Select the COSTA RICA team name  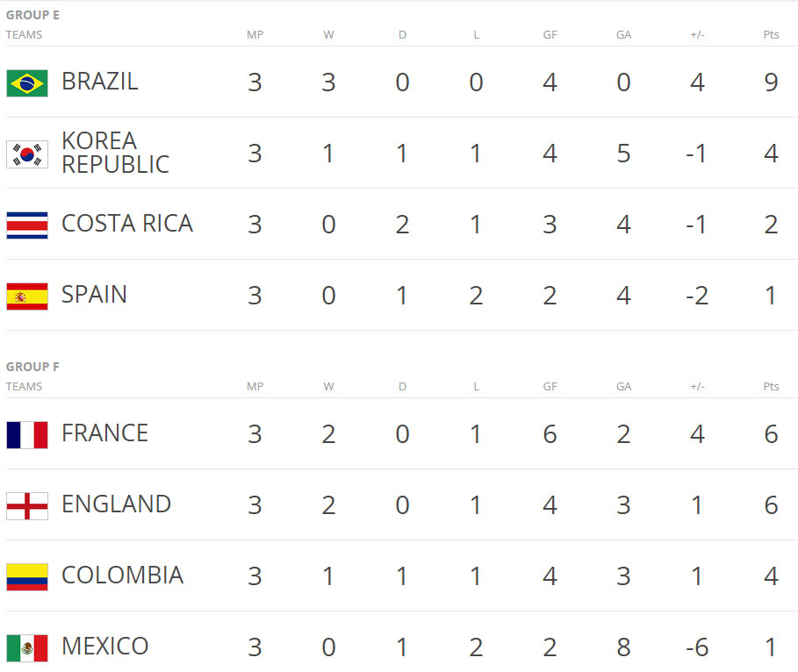point(127,224)
